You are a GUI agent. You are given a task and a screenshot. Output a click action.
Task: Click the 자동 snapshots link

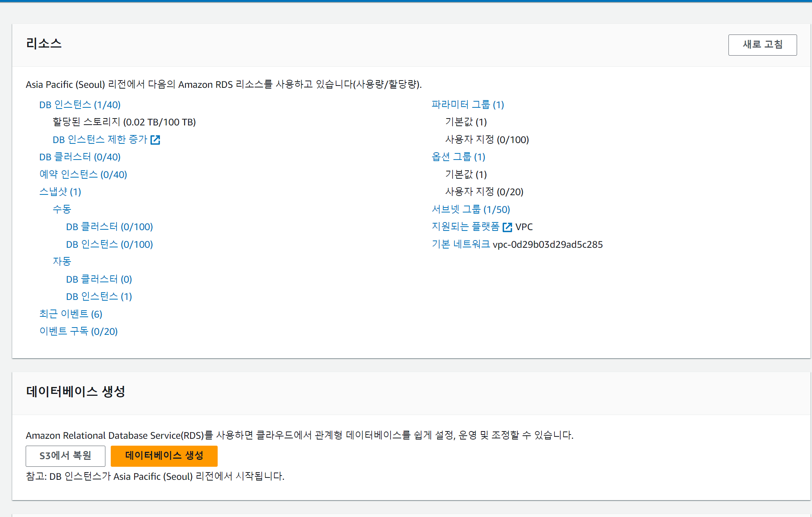tap(62, 262)
